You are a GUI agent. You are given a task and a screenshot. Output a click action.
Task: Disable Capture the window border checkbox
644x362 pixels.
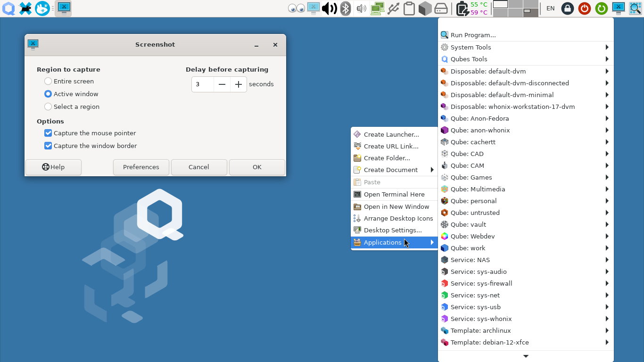point(48,146)
